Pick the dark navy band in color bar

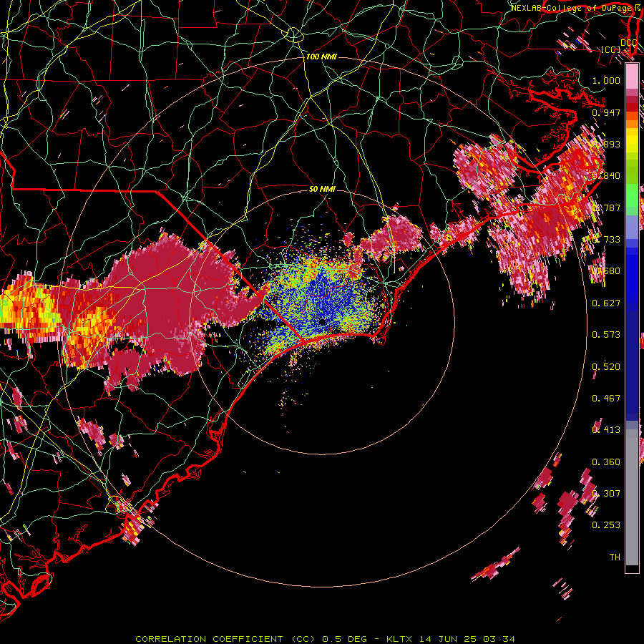(632, 366)
